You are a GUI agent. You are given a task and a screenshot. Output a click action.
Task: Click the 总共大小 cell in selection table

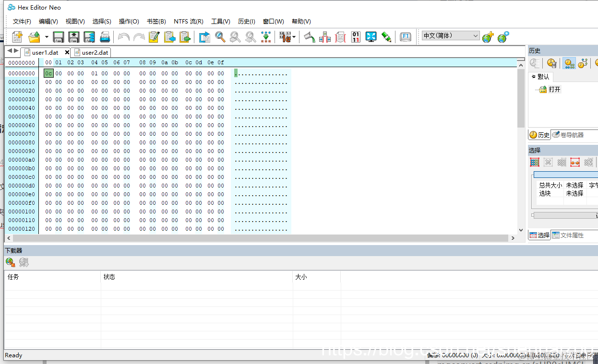click(x=550, y=185)
